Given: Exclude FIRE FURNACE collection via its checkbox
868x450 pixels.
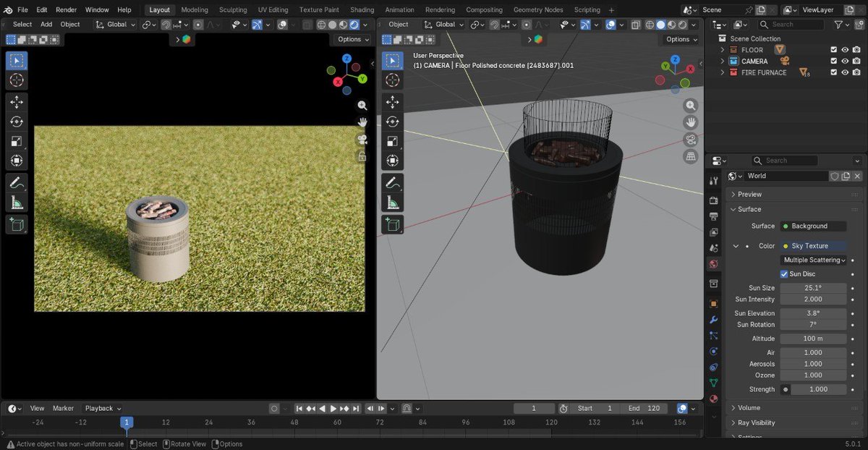Looking at the screenshot, I should pyautogui.click(x=834, y=72).
